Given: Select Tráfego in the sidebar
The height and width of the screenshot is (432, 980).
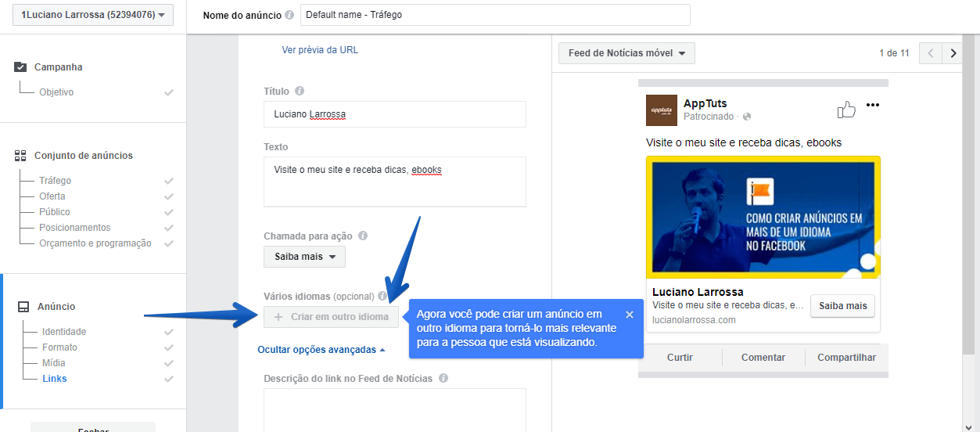Looking at the screenshot, I should click(x=55, y=181).
